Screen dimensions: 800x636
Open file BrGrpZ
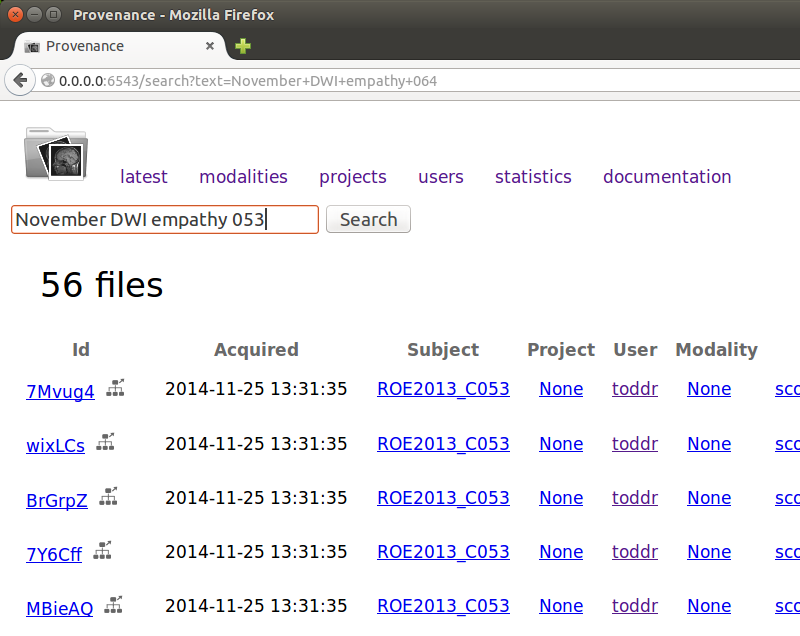tap(57, 500)
